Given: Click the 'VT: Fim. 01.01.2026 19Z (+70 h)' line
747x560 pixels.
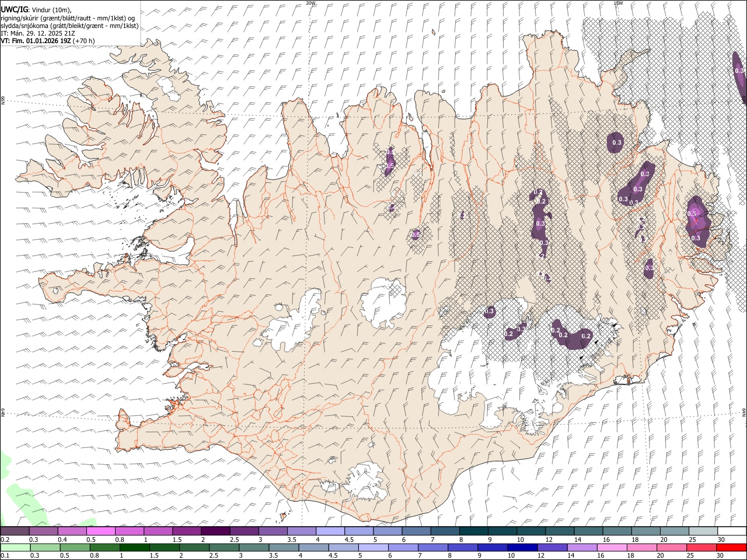Looking at the screenshot, I should pyautogui.click(x=48, y=41).
